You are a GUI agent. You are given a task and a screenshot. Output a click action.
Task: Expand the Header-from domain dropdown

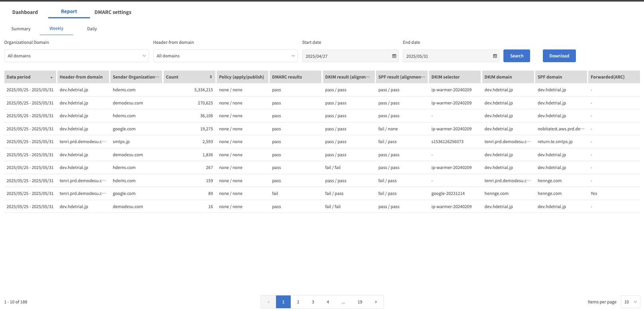click(x=225, y=56)
